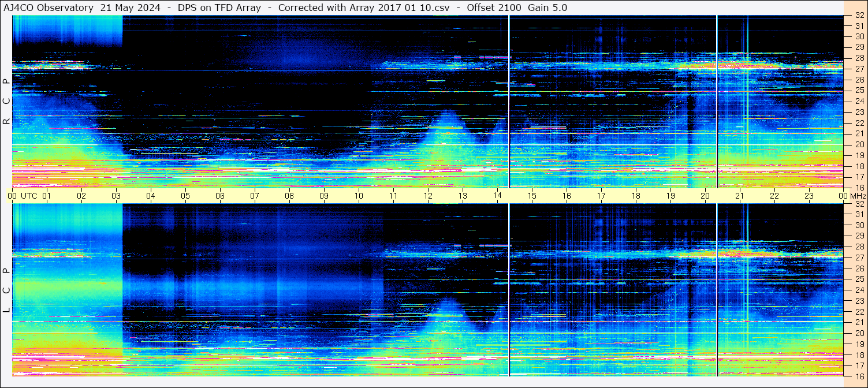Click the 20 MHz label of LCP panel
The width and height of the screenshot is (868, 388).
click(x=859, y=333)
